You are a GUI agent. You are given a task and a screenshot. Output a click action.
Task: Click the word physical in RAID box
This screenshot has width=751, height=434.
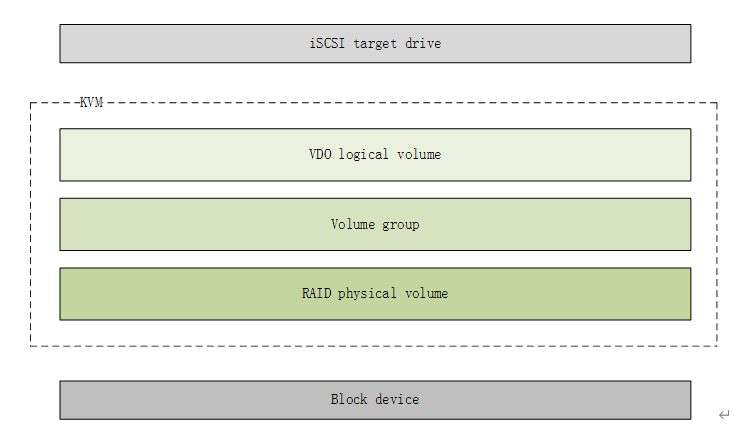[367, 294]
